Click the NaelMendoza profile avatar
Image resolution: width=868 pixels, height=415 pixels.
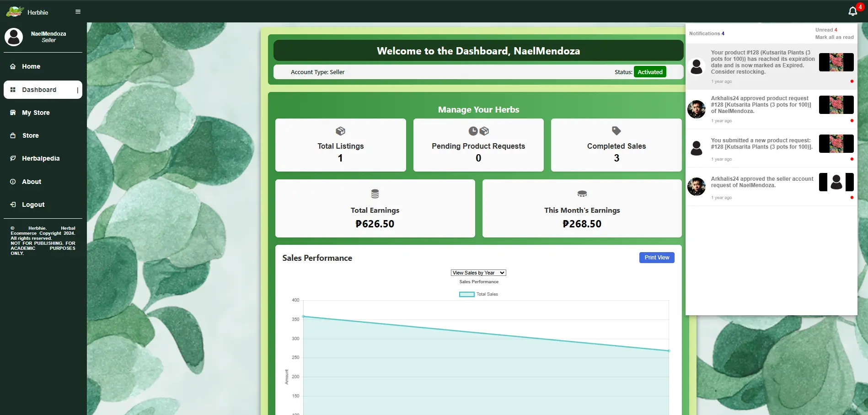tap(14, 37)
